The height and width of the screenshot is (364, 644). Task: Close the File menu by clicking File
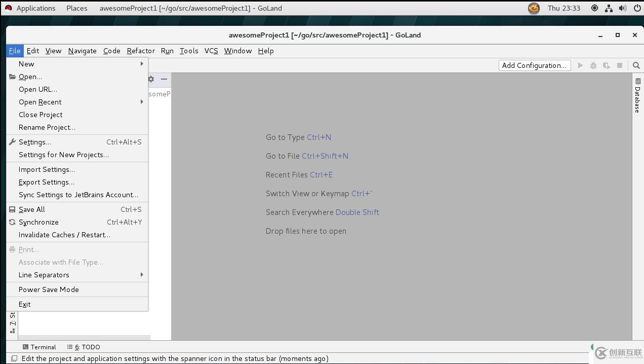point(15,51)
